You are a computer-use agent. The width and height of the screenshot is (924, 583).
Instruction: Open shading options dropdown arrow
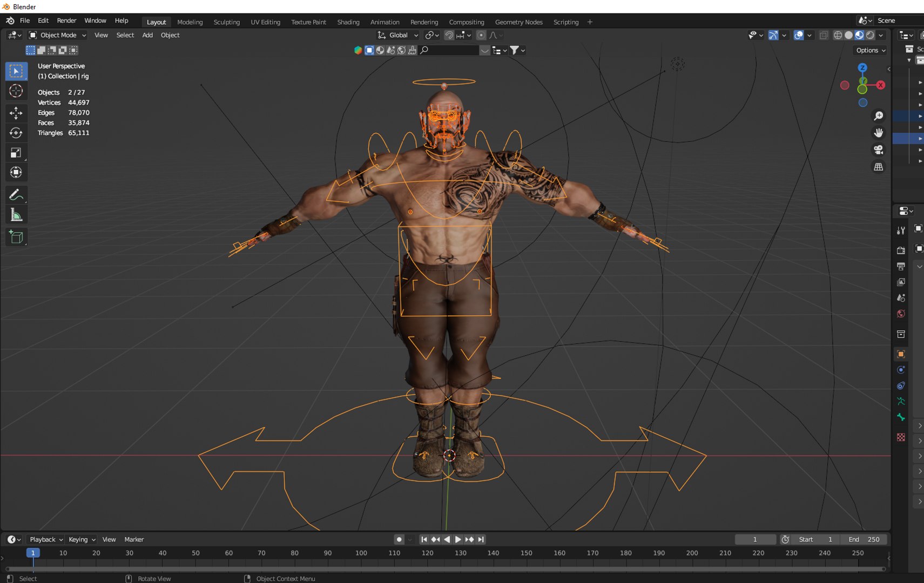pos(881,35)
